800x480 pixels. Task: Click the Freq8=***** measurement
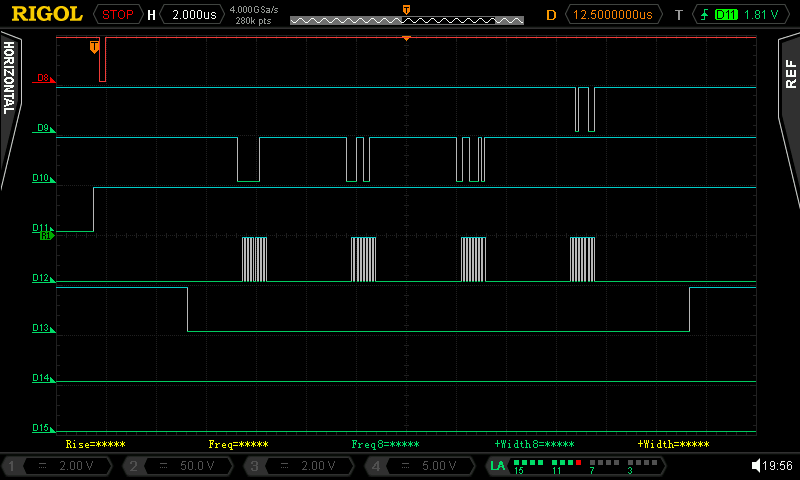tap(385, 444)
